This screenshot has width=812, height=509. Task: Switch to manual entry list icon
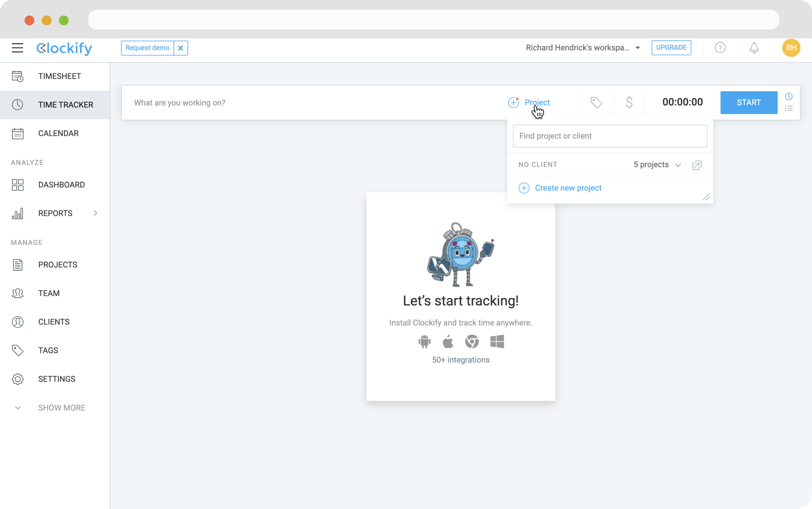tap(788, 108)
